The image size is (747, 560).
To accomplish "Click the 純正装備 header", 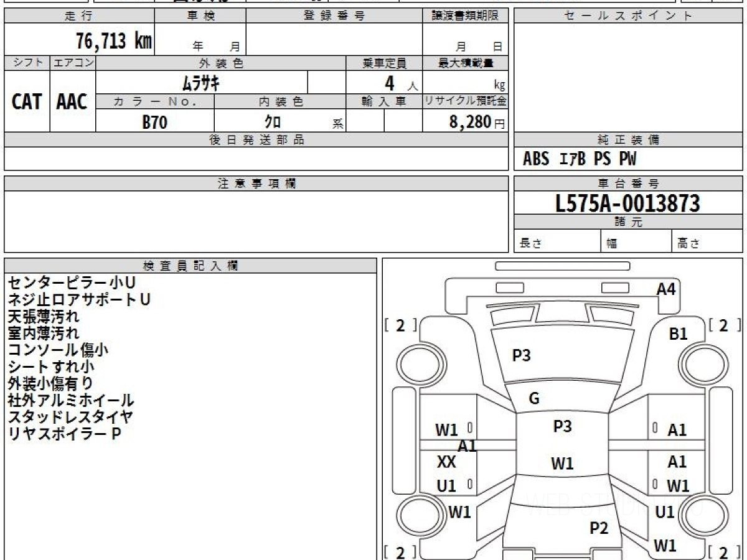I will point(628,140).
